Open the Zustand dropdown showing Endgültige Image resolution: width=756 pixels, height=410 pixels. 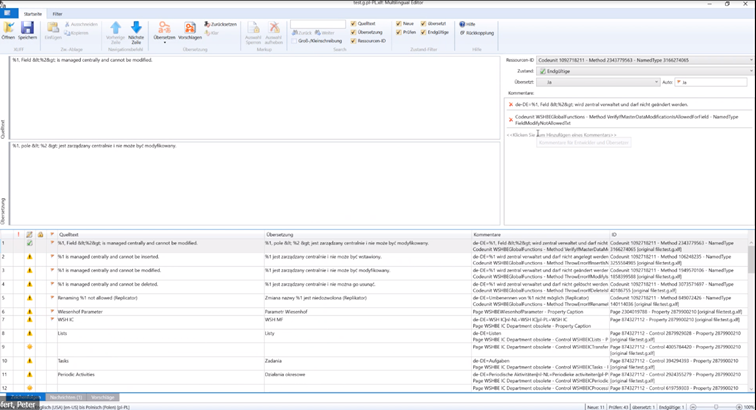click(645, 71)
